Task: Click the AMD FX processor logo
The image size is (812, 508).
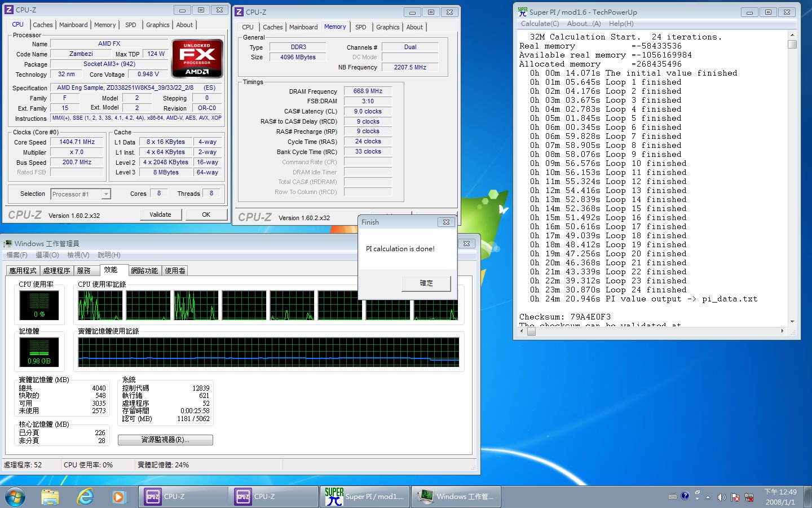Action: coord(197,59)
